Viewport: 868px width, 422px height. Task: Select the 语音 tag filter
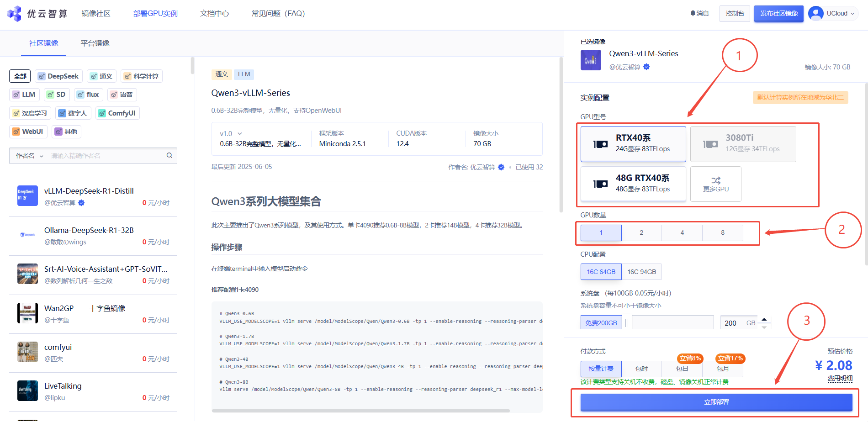pyautogui.click(x=122, y=95)
